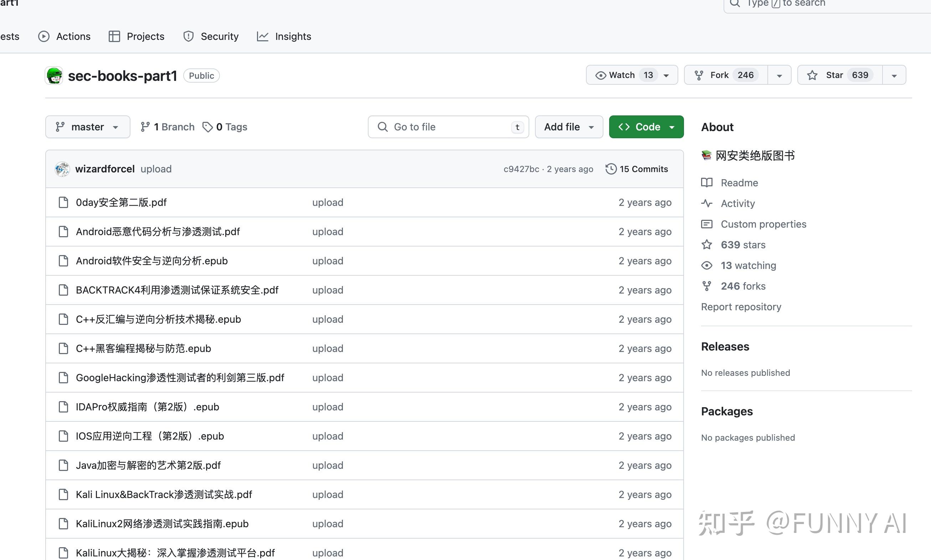Viewport: 931px width, 560px height.
Task: Expand the star lists dropdown arrow
Action: point(894,76)
